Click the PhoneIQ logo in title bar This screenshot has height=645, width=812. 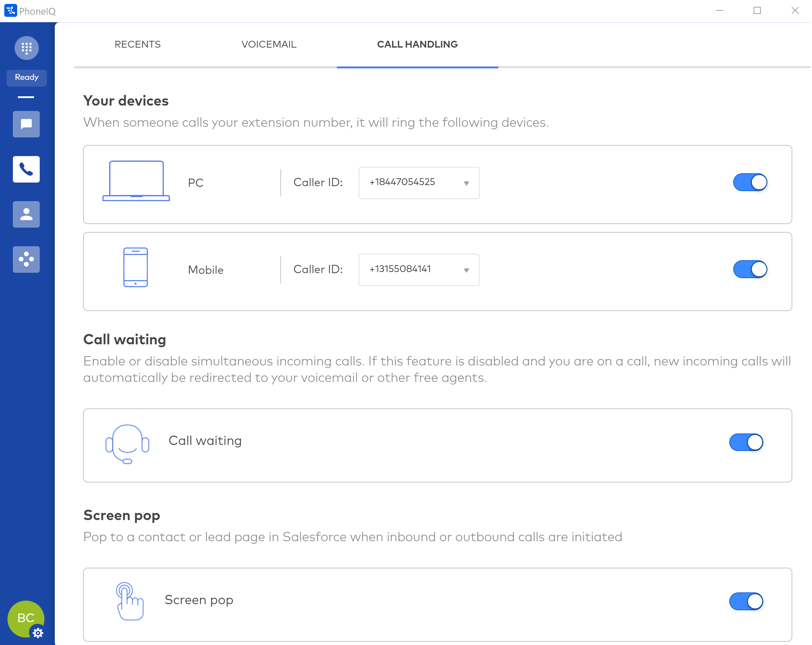pyautogui.click(x=10, y=10)
